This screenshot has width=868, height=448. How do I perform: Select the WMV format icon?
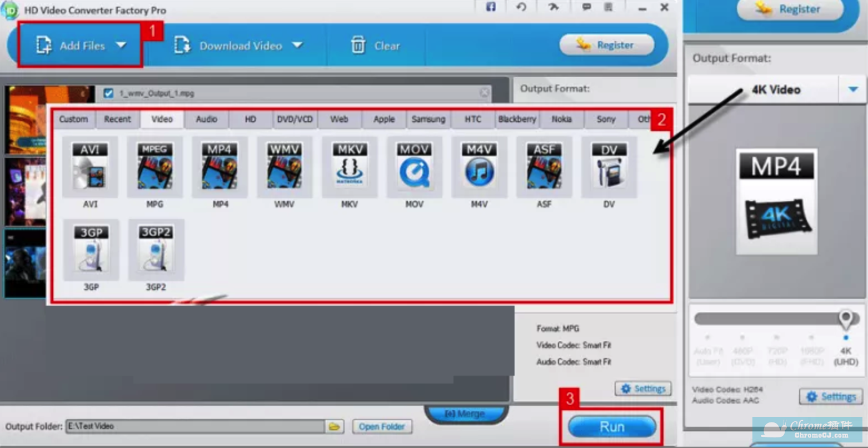pyautogui.click(x=285, y=167)
